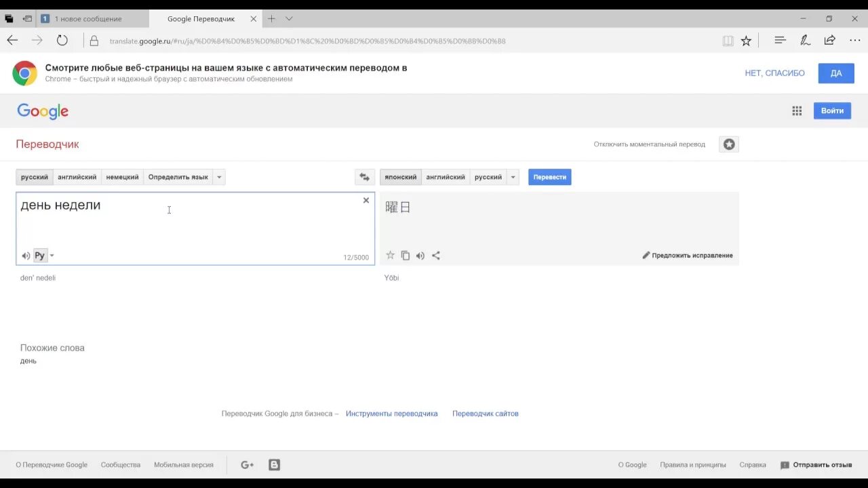
Task: Open the reading view book icon
Action: 728,41
